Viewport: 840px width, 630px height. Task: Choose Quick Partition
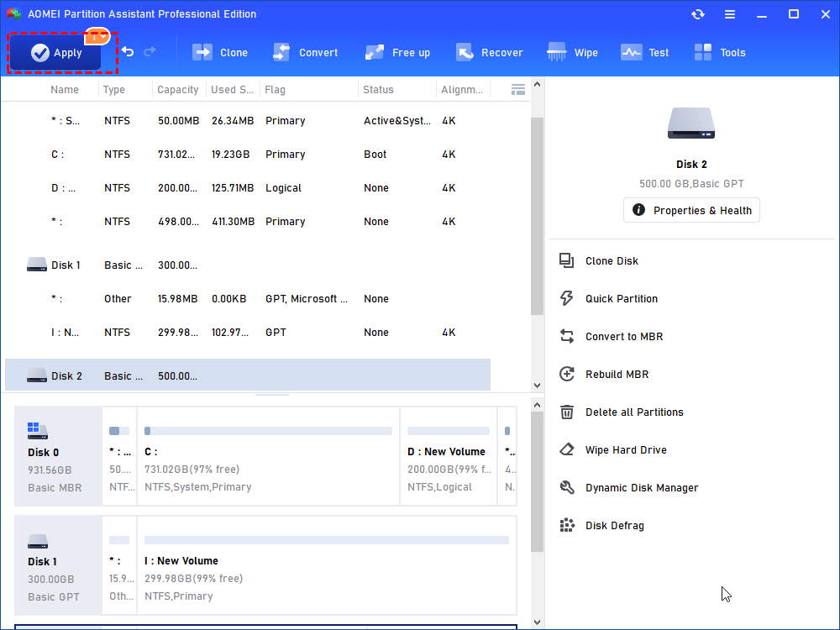(608, 299)
